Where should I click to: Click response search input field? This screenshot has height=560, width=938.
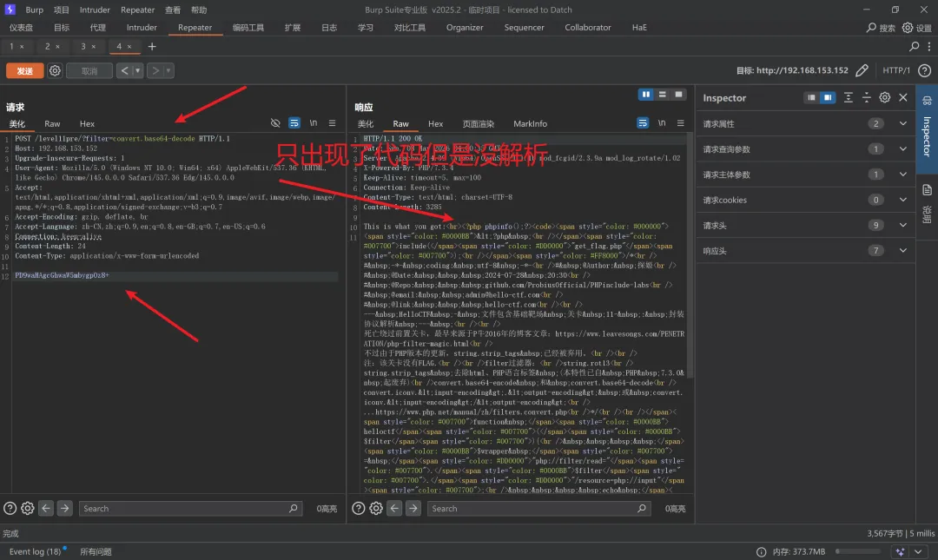coord(539,509)
